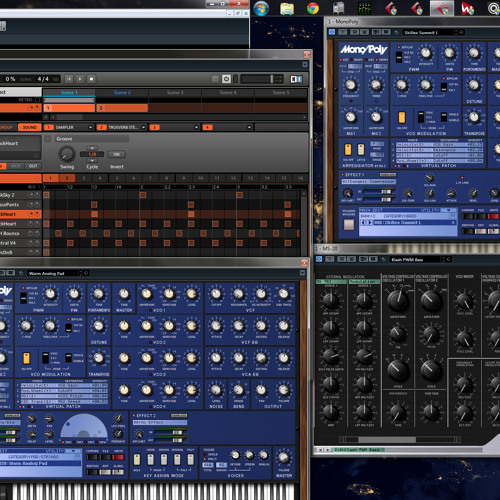The height and width of the screenshot is (500, 500).
Task: Click the previous program arrow in upper MonoPoly
Action: (363, 222)
